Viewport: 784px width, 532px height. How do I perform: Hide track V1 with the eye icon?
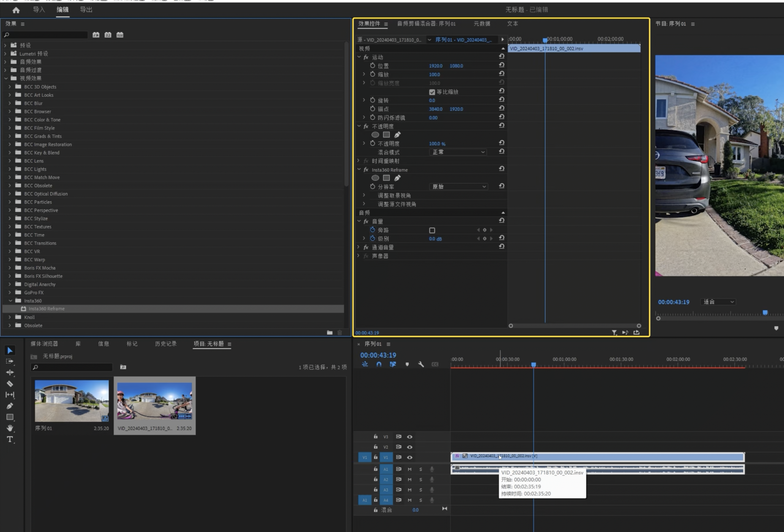(x=409, y=457)
